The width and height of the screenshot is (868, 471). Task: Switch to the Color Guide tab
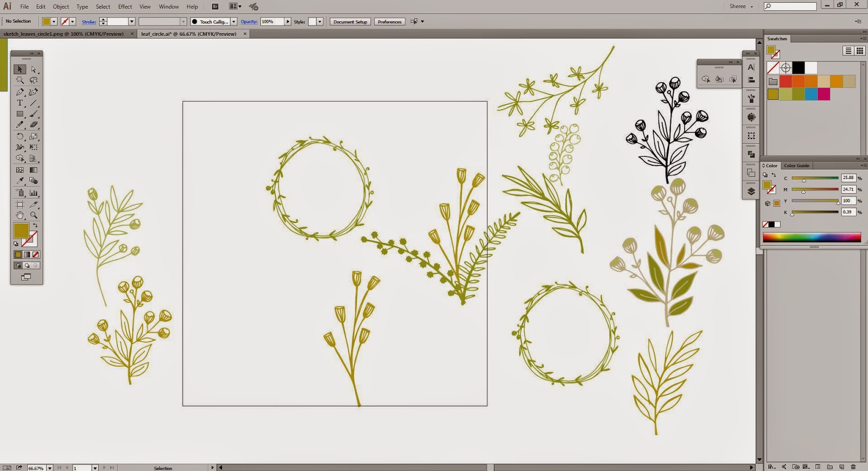796,166
